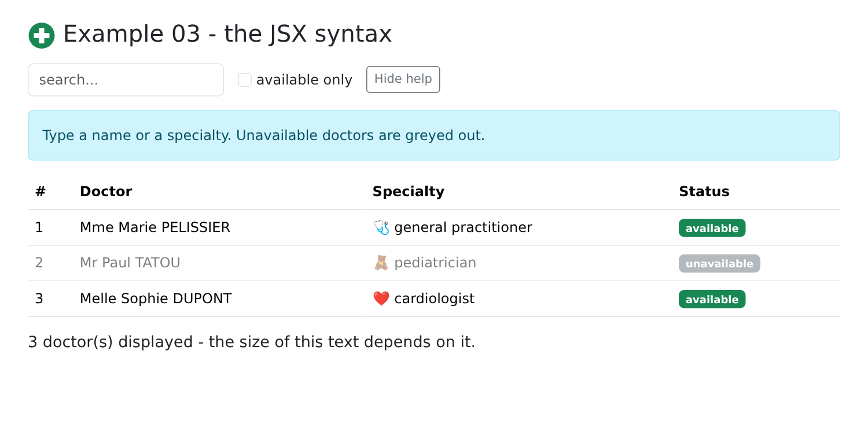Image resolution: width=868 pixels, height=434 pixels.
Task: Click the Doctor column header
Action: (x=106, y=192)
